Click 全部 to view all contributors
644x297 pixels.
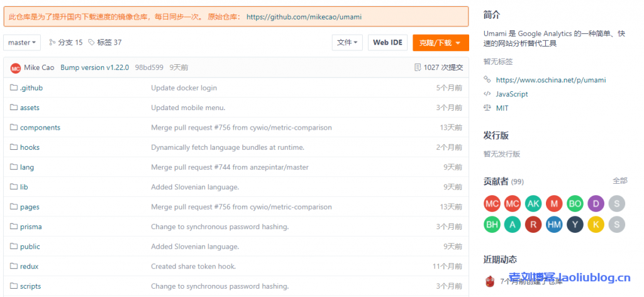point(619,181)
